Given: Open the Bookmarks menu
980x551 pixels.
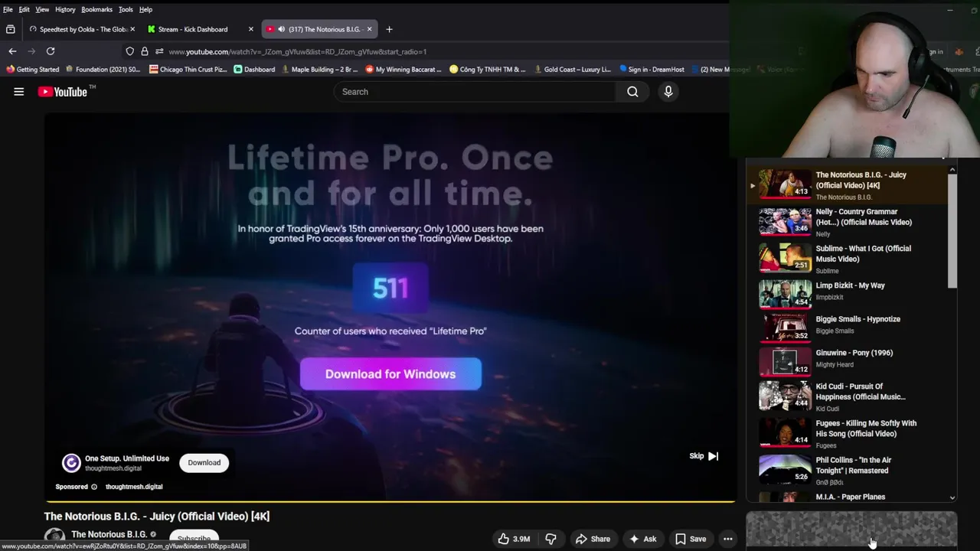Looking at the screenshot, I should point(97,9).
